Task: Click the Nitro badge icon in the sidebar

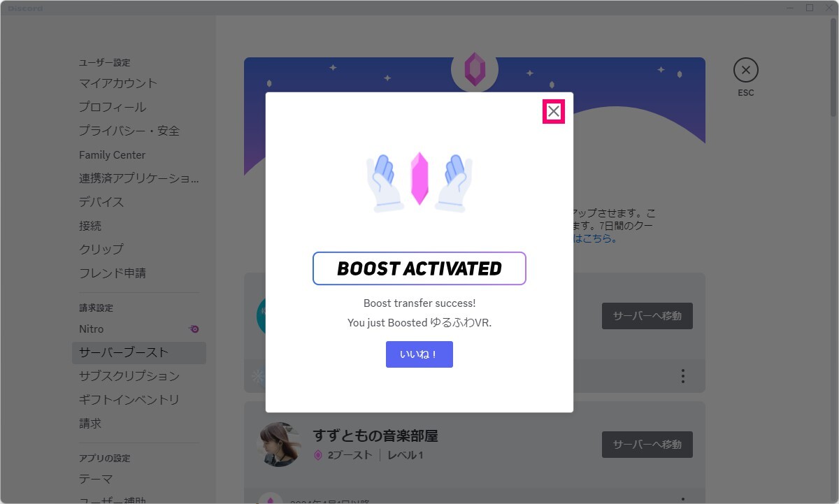Action: pyautogui.click(x=194, y=329)
